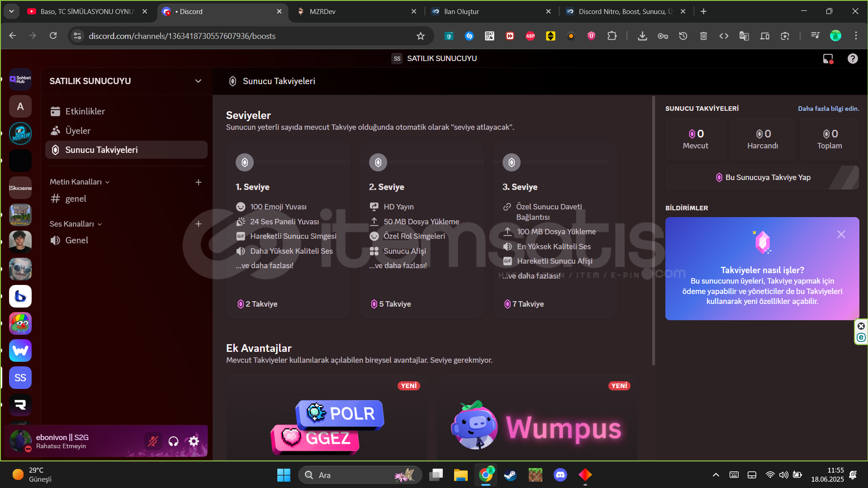This screenshot has width=868, height=488.
Task: Open user settings gear icon
Action: tap(194, 441)
